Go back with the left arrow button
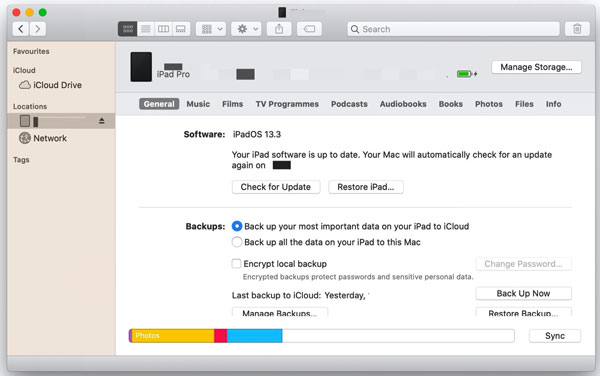The height and width of the screenshot is (376, 600). pyautogui.click(x=21, y=29)
